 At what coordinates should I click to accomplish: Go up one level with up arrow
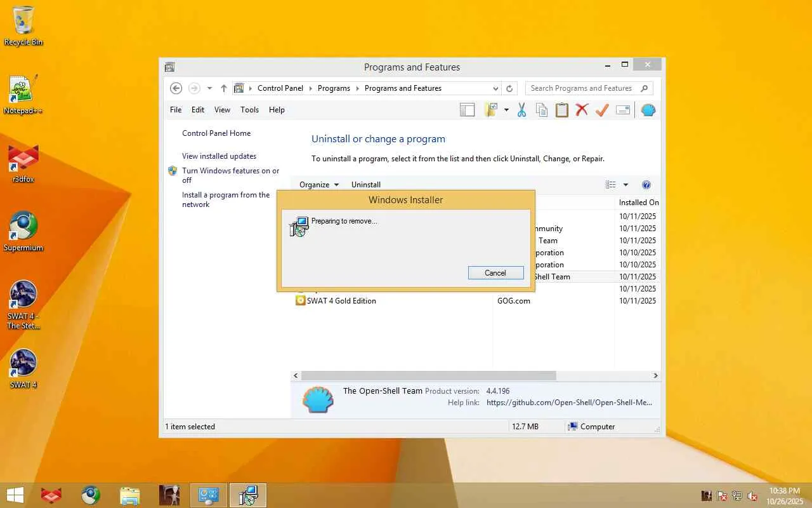point(223,88)
